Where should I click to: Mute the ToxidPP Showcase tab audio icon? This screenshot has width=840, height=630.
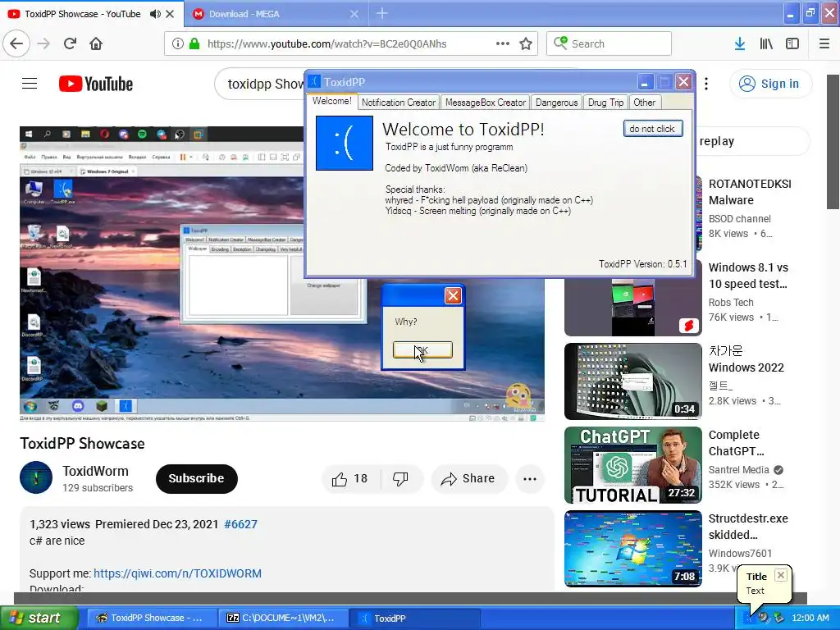[x=155, y=14]
